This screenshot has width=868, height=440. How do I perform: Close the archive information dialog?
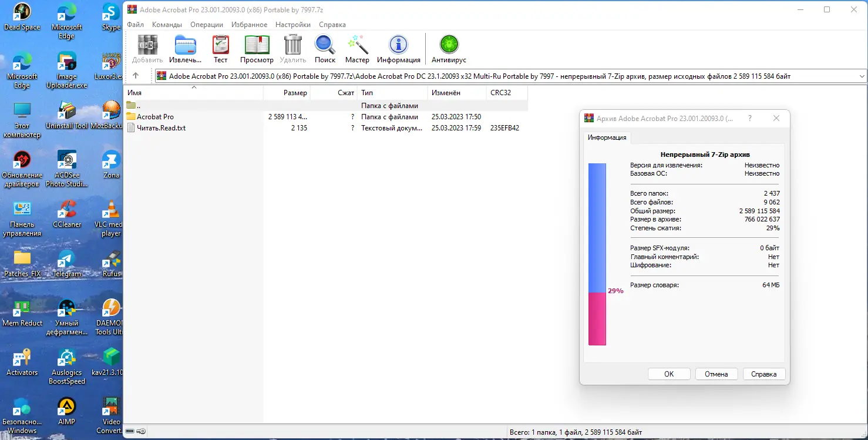[776, 118]
